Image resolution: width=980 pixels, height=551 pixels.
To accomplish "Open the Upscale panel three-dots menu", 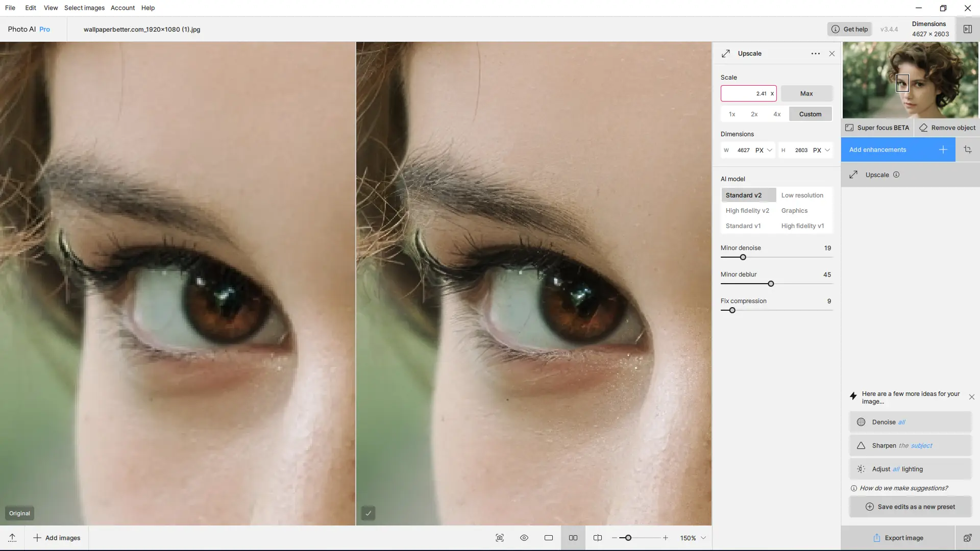I will coord(815,54).
